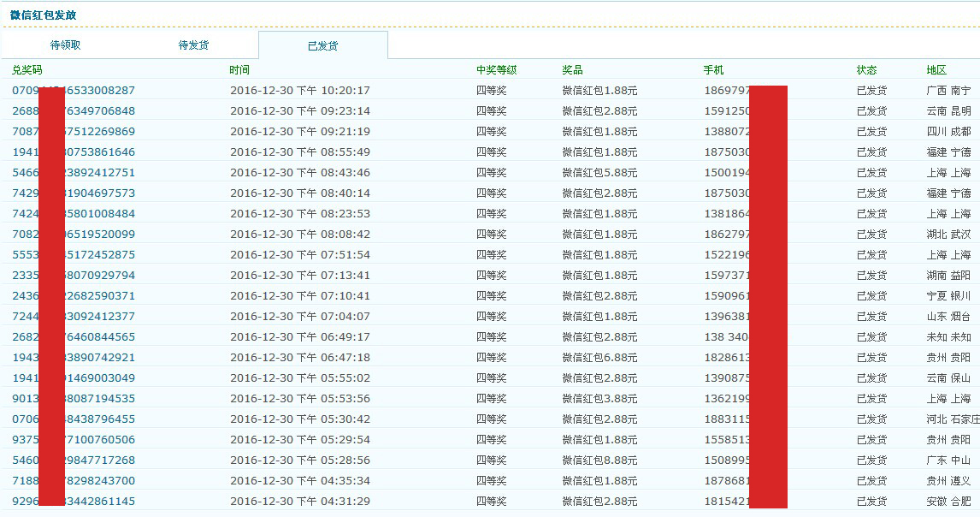This screenshot has height=517, width=980.
Task: Open redemption code ending 5172452875
Action: 74,255
